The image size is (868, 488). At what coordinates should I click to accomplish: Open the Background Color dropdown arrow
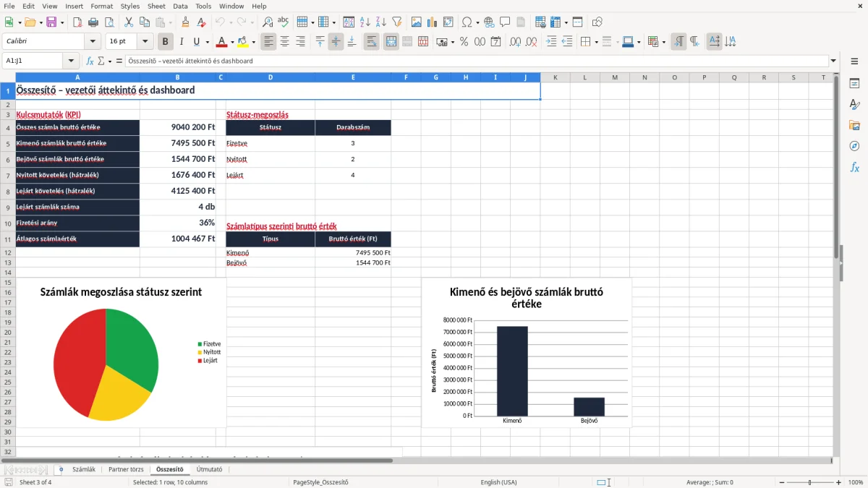(252, 42)
